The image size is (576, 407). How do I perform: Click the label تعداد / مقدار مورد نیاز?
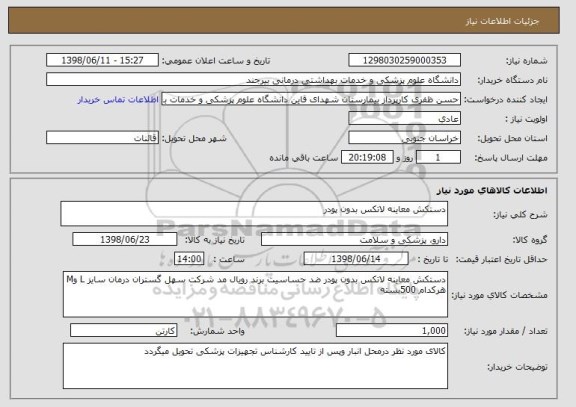(505, 331)
